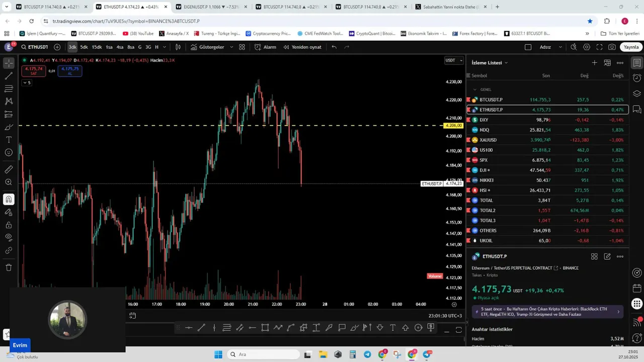The image size is (644, 362).
Task: Undo last chart action
Action: tap(334, 47)
